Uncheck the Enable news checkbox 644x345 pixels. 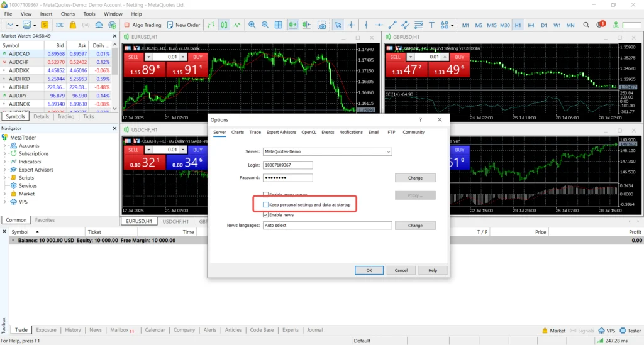click(266, 215)
